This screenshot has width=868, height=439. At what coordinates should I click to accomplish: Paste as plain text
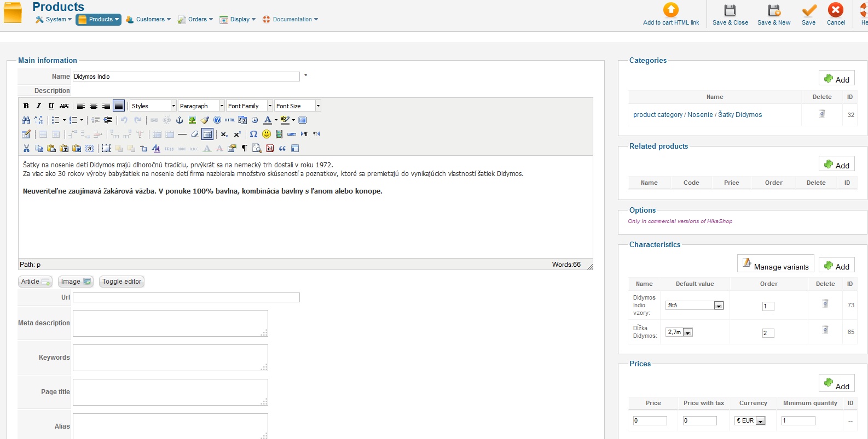[64, 149]
